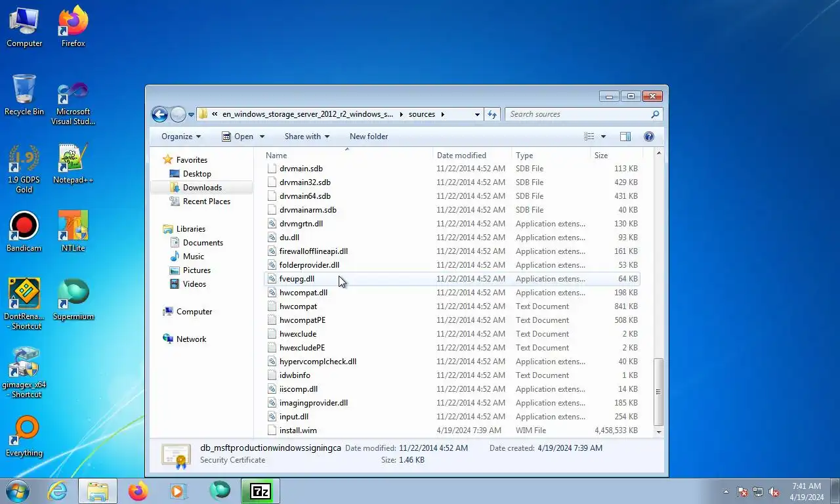Select the Supermium desktop shortcut
The image size is (840, 504).
pos(73,300)
